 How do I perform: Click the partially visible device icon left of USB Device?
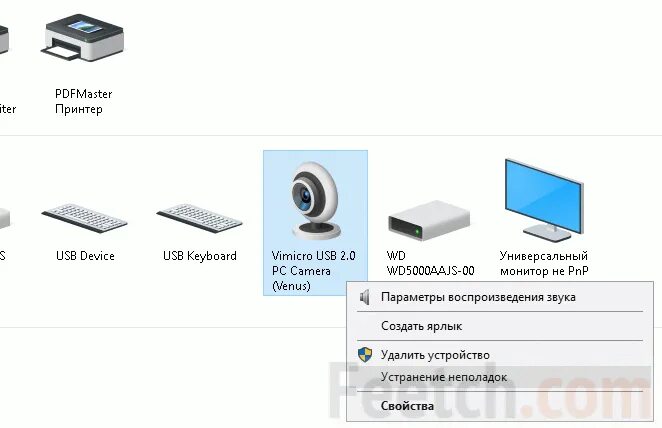pos(5,218)
